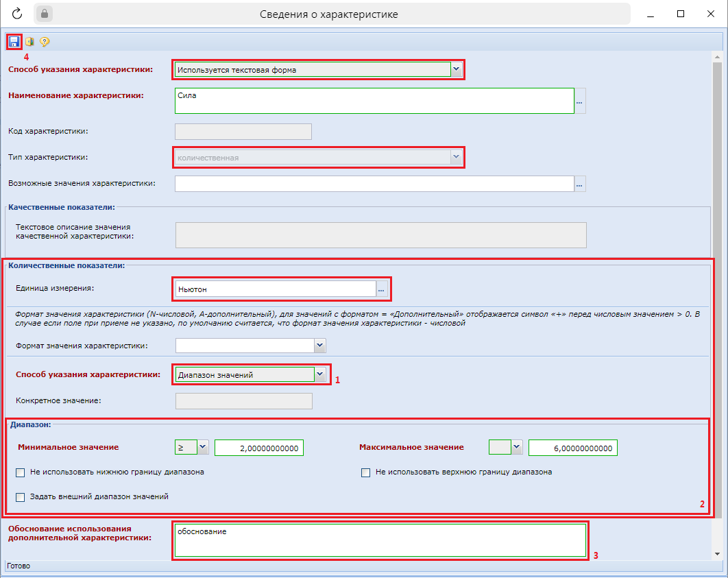Screen dimensions: 728x578
Task: Click the scrollbar down arrow at bottom
Action: 718,553
